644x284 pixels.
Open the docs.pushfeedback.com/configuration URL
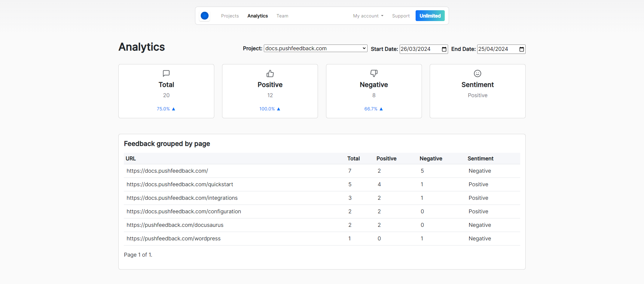pos(184,211)
